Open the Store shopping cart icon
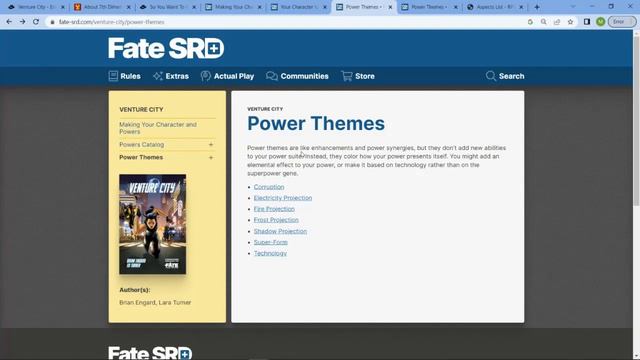 pyautogui.click(x=347, y=76)
